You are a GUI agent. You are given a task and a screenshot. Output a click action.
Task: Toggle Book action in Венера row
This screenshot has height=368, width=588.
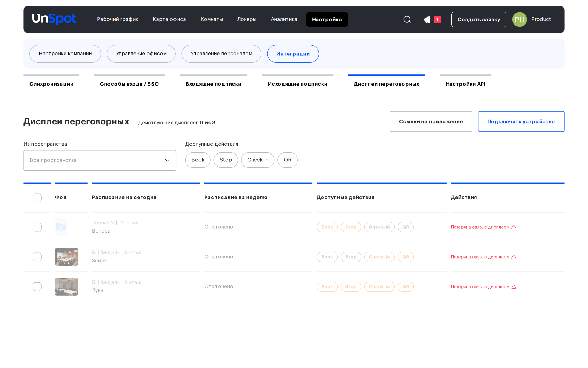coord(327,227)
